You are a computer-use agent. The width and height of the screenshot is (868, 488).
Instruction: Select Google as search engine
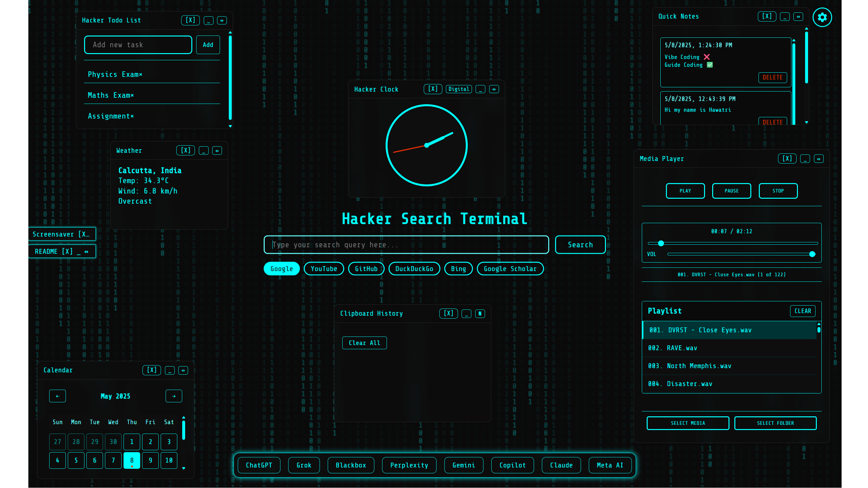tap(282, 269)
